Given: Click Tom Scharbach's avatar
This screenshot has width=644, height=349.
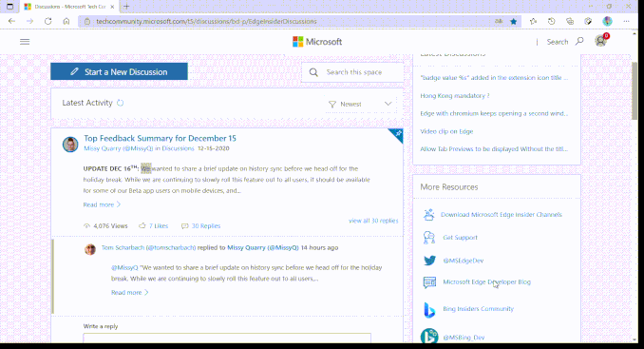Looking at the screenshot, I should [x=90, y=249].
